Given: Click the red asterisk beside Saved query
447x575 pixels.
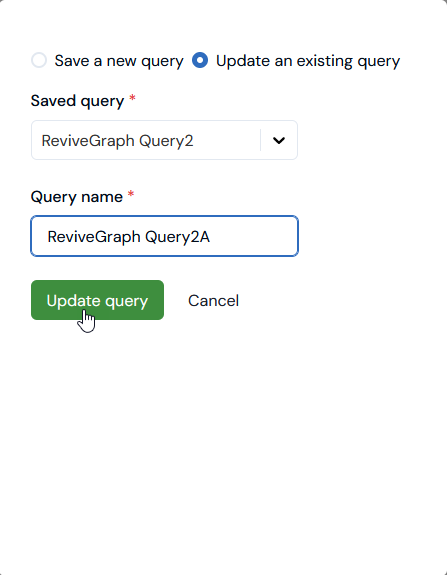Looking at the screenshot, I should click(x=132, y=98).
